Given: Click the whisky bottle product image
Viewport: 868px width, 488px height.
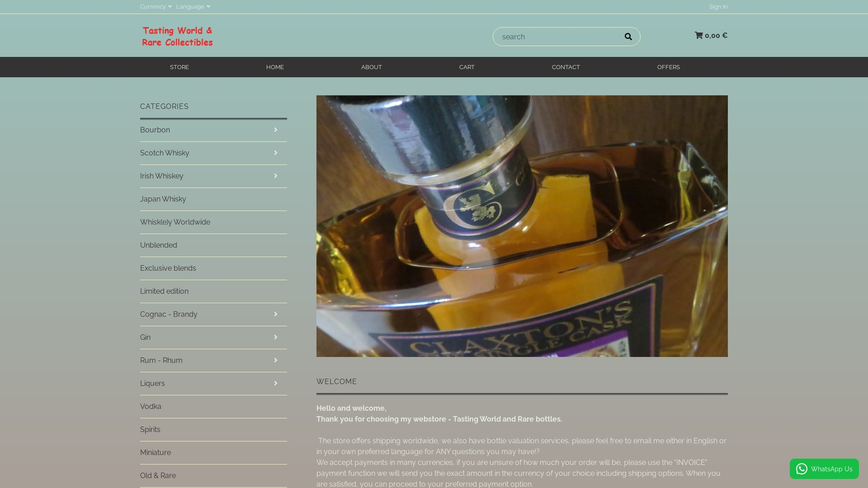Looking at the screenshot, I should pos(522,226).
